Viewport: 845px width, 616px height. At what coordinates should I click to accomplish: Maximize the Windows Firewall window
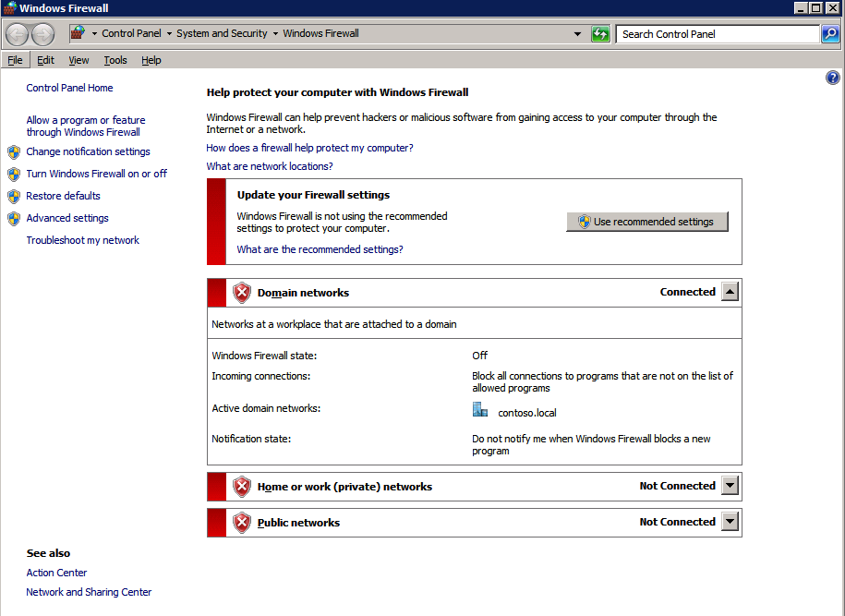coord(816,8)
